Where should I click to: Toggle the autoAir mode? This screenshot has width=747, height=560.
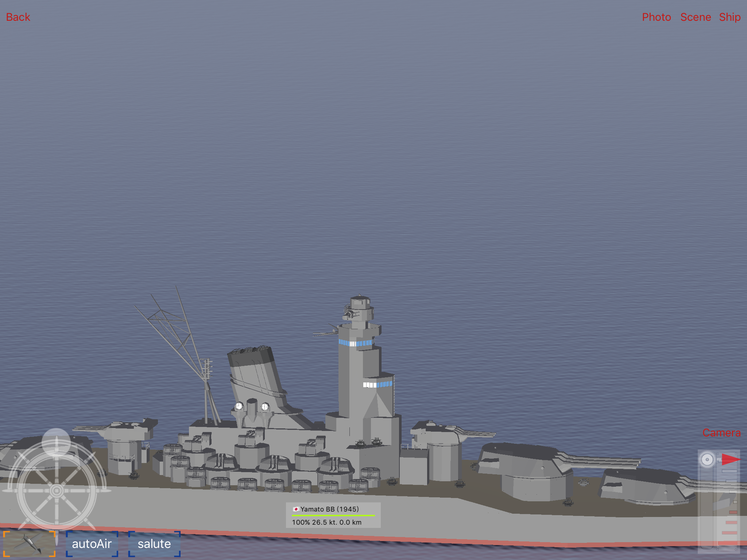click(92, 544)
